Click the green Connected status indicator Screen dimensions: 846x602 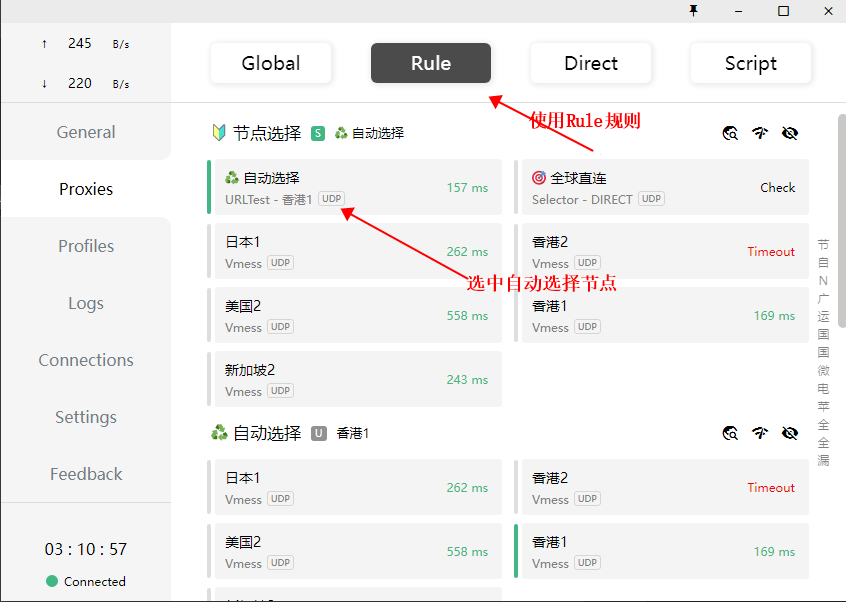52,581
